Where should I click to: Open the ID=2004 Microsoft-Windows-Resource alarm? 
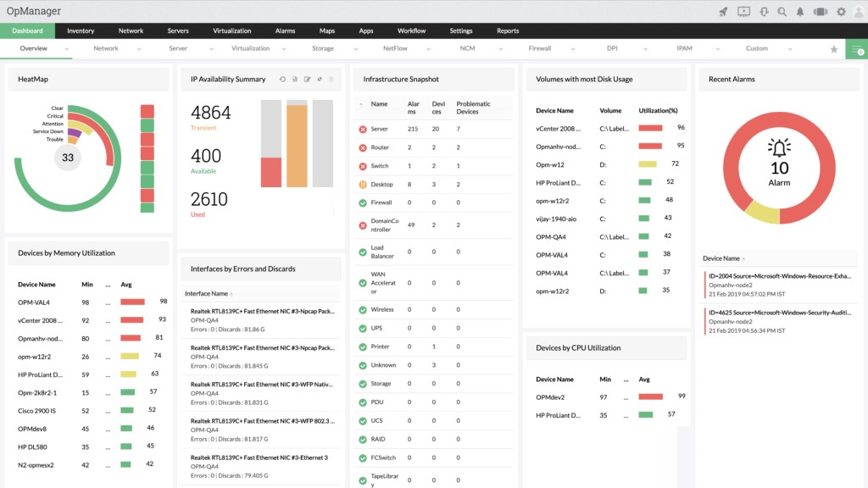click(x=780, y=276)
